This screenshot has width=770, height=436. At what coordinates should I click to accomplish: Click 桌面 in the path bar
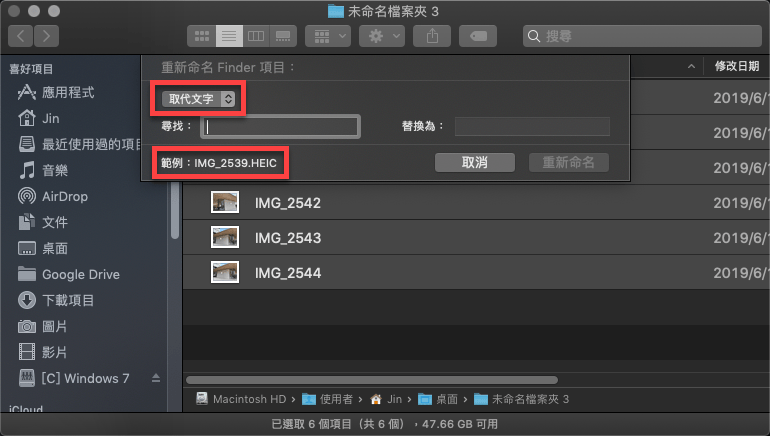coord(438,399)
